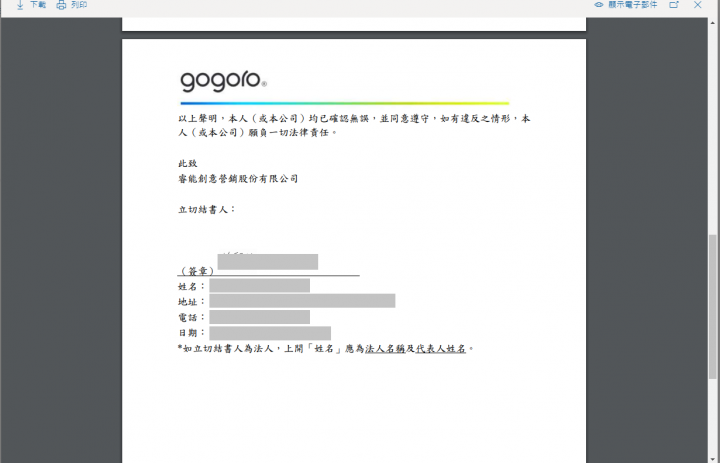Click the redacted field beside 地址

pyautogui.click(x=302, y=301)
